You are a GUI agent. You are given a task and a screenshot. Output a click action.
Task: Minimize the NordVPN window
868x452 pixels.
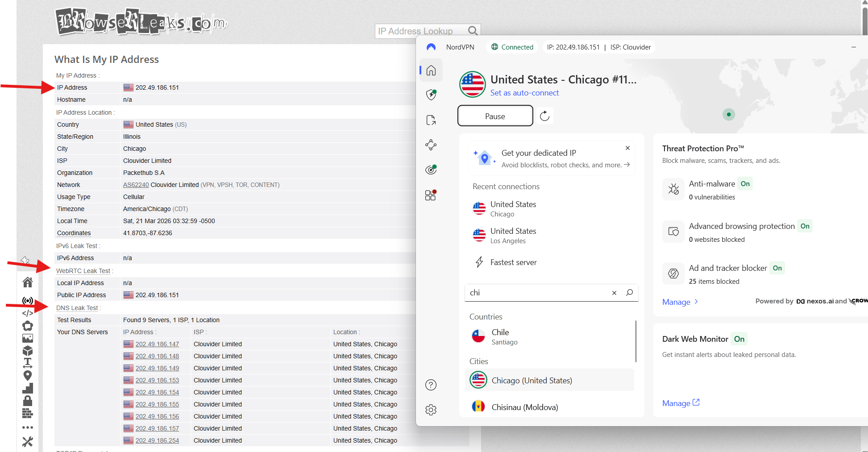(854, 47)
